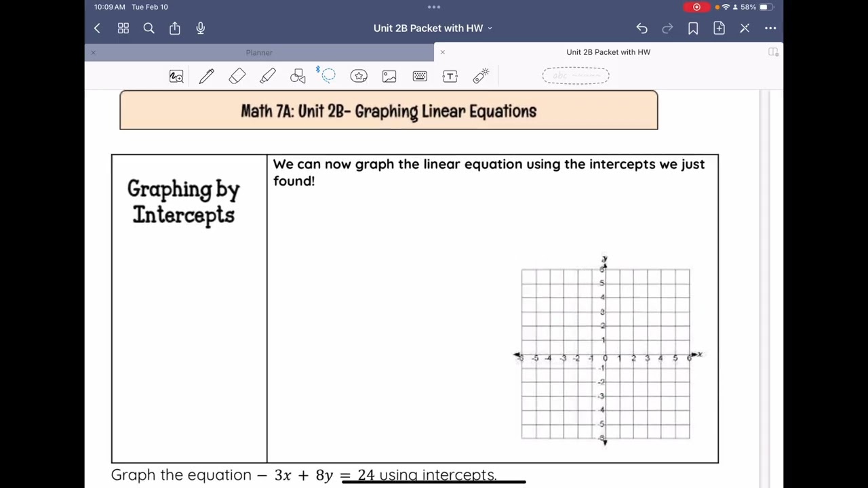Tap the three-dot multitasking control
The width and height of the screenshot is (868, 488).
click(434, 7)
